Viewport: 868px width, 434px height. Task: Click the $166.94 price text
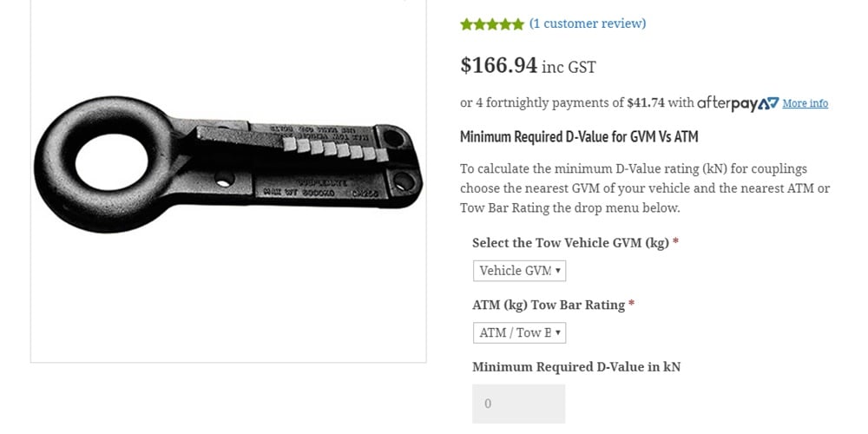point(499,65)
